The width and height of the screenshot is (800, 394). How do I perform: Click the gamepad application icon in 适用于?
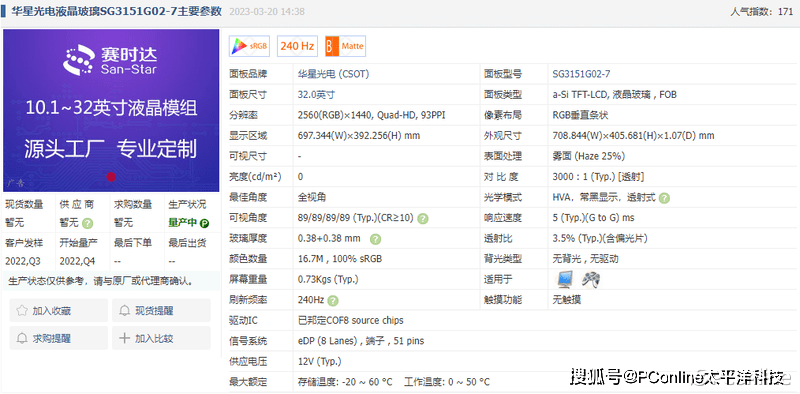point(591,279)
